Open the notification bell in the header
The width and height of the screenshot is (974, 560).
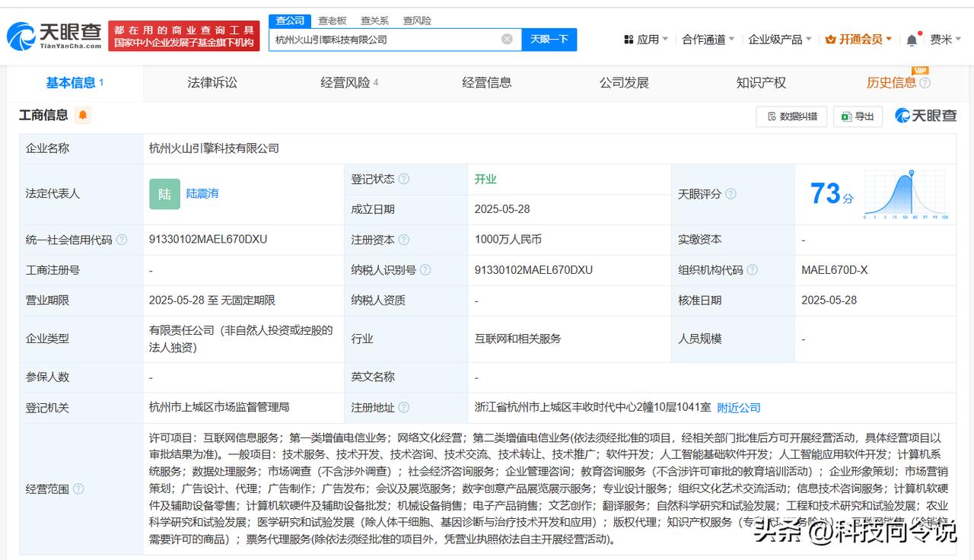pyautogui.click(x=912, y=40)
